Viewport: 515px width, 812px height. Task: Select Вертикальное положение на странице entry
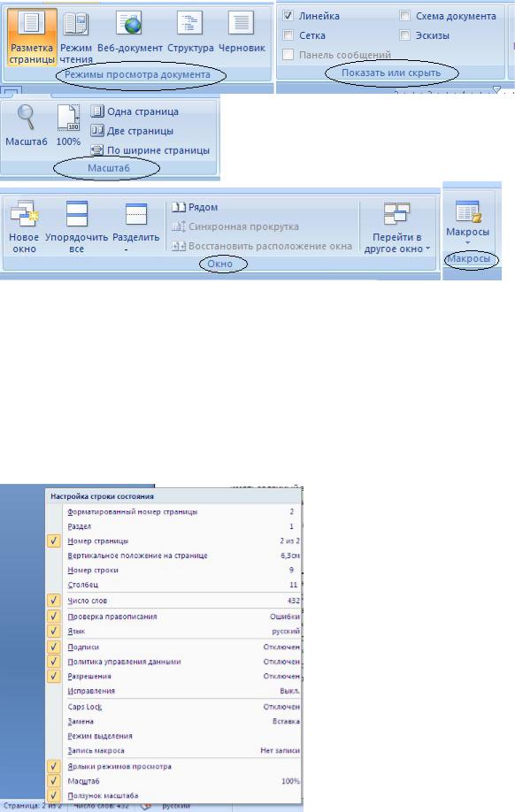point(173,555)
